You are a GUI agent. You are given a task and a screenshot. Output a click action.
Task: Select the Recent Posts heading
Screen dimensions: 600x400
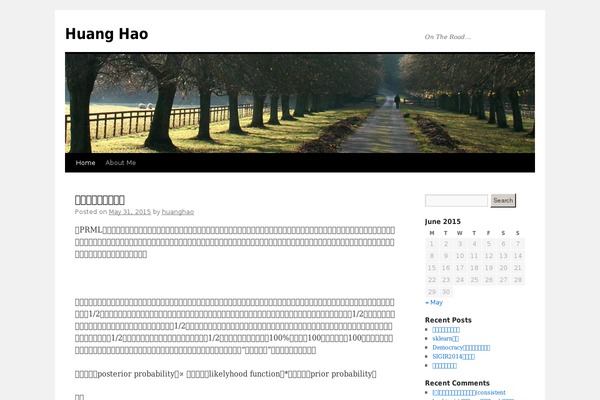pos(448,320)
